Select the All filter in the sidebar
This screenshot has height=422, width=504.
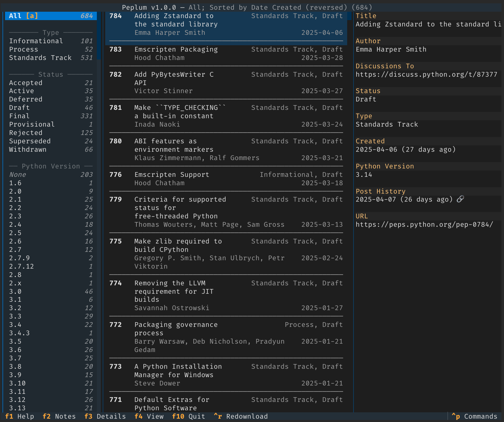51,16
